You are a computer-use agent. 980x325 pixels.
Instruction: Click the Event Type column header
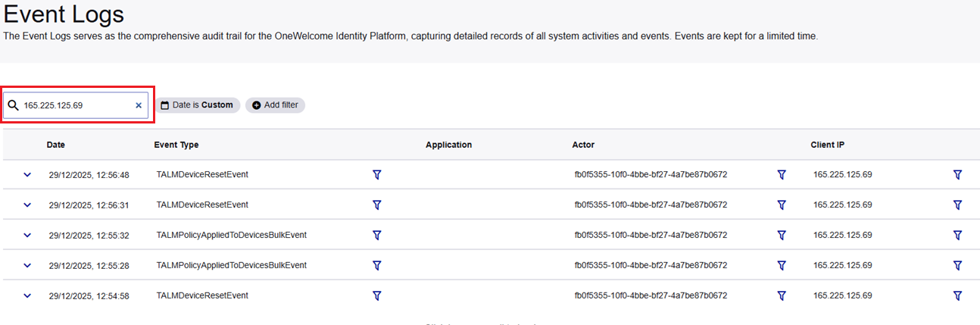pos(176,145)
